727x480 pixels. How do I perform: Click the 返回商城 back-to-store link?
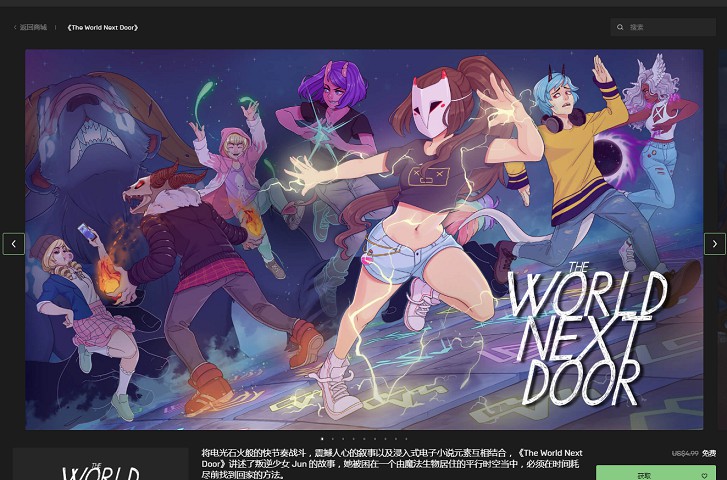32,27
